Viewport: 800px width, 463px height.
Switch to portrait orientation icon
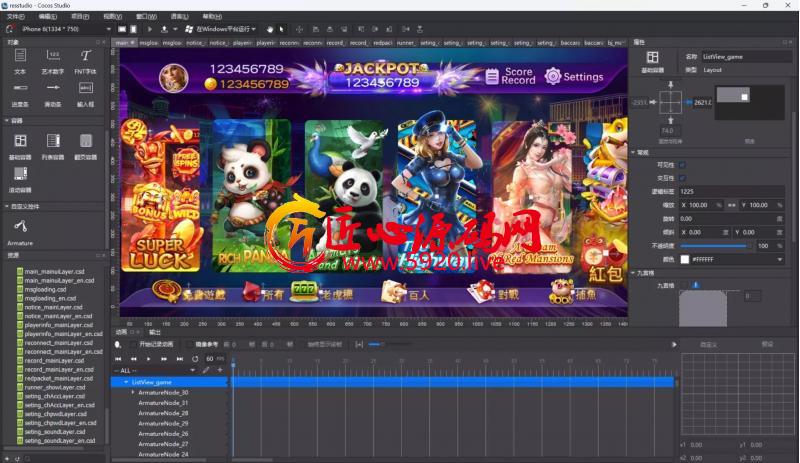[x=134, y=30]
